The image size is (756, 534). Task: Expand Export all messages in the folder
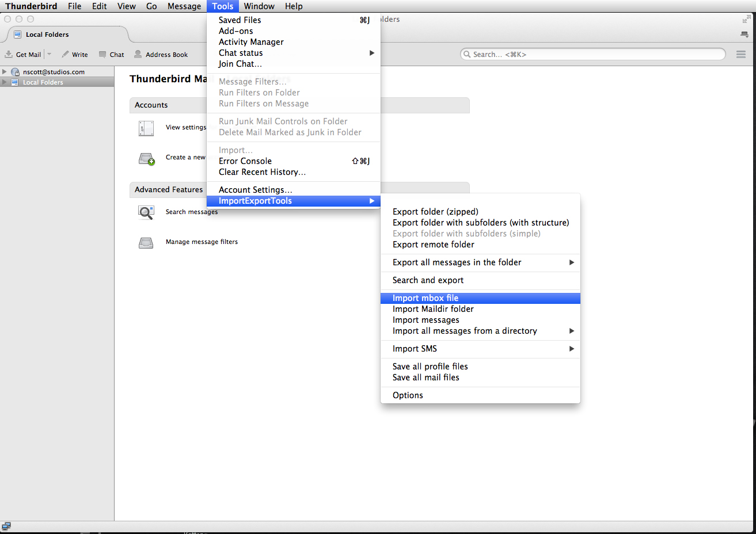pos(480,262)
